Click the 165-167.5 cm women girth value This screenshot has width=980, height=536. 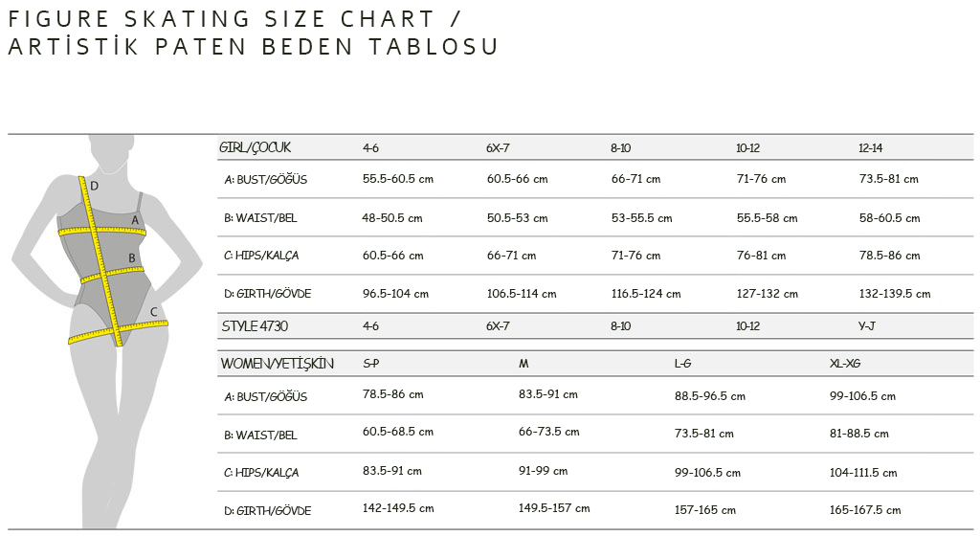pyautogui.click(x=865, y=510)
